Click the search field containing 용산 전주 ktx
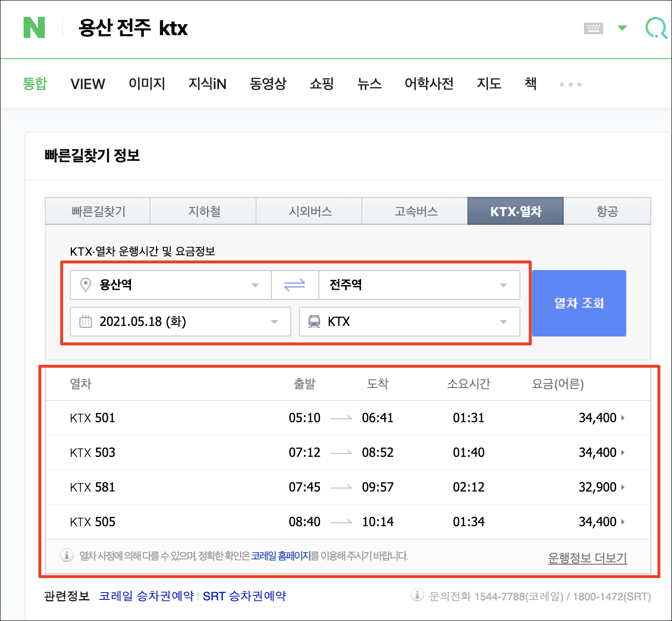The width and height of the screenshot is (672, 621). coord(133,28)
